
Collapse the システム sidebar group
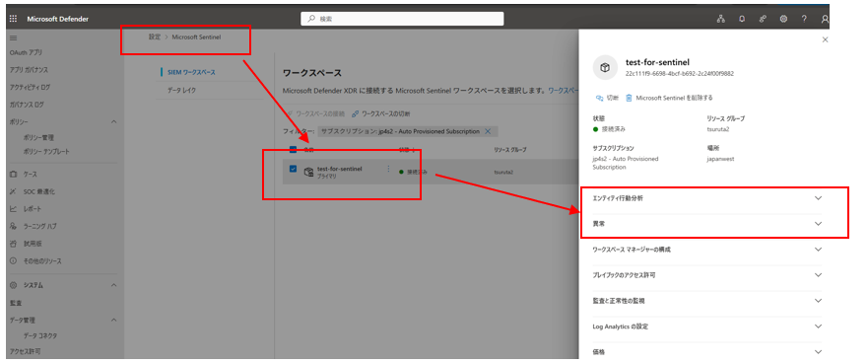(x=114, y=285)
